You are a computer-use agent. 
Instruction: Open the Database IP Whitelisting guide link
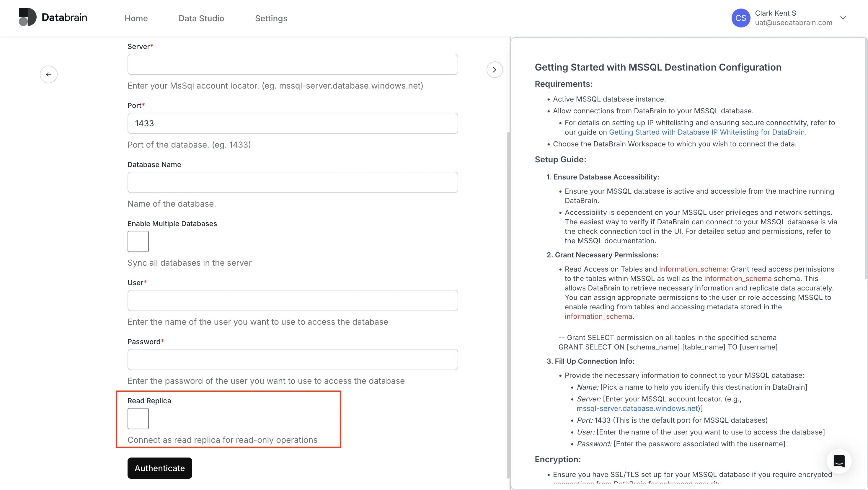pos(708,132)
